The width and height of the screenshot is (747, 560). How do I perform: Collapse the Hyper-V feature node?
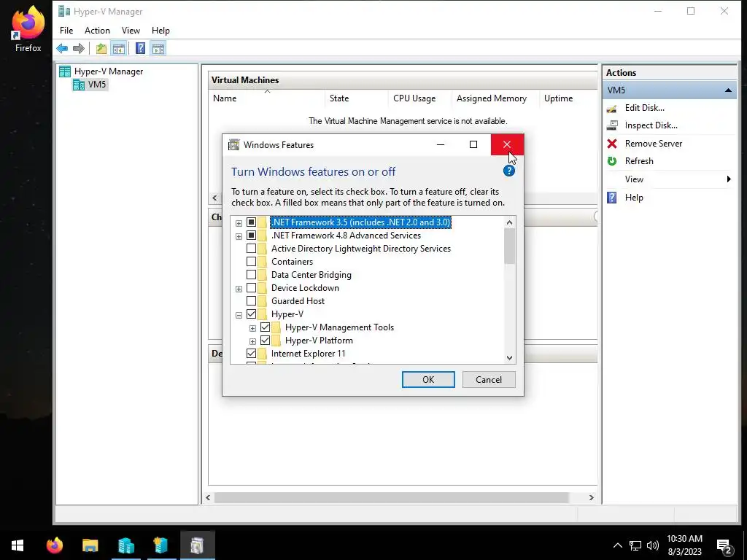click(x=239, y=315)
